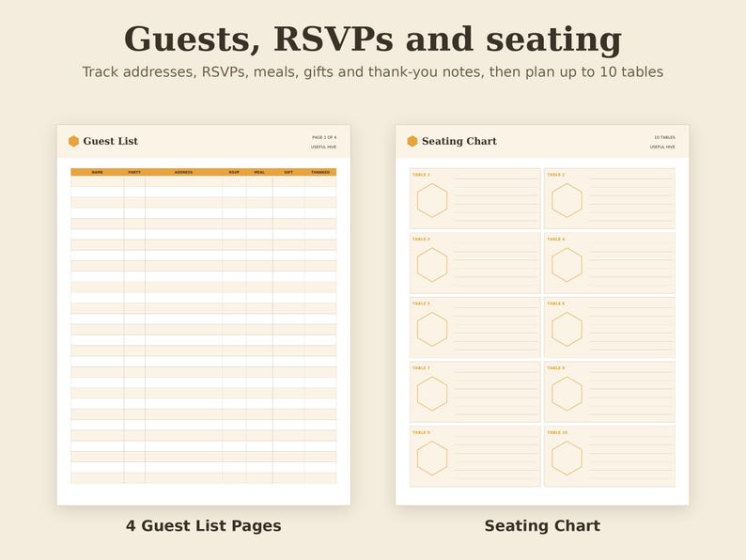The image size is (746, 560).
Task: Click the Seating Chart caption below page
Action: [542, 526]
